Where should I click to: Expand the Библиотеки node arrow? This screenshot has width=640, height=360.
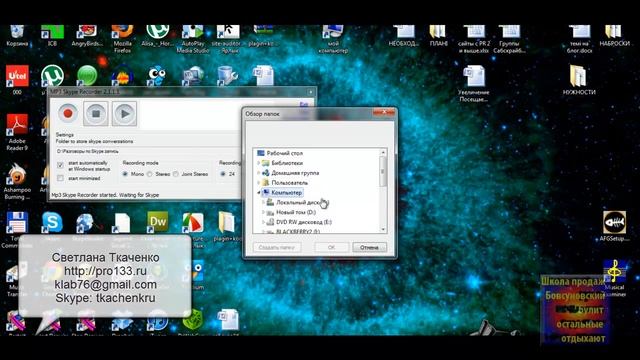click(x=258, y=163)
